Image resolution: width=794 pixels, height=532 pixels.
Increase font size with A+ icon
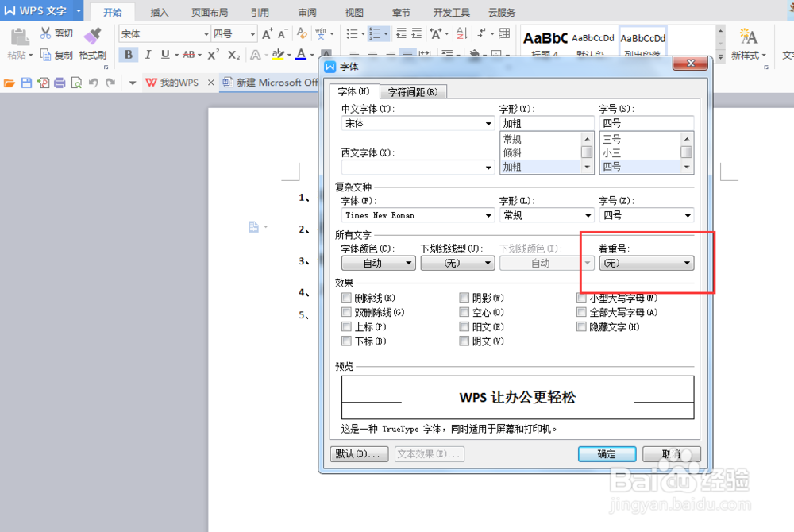pos(268,34)
